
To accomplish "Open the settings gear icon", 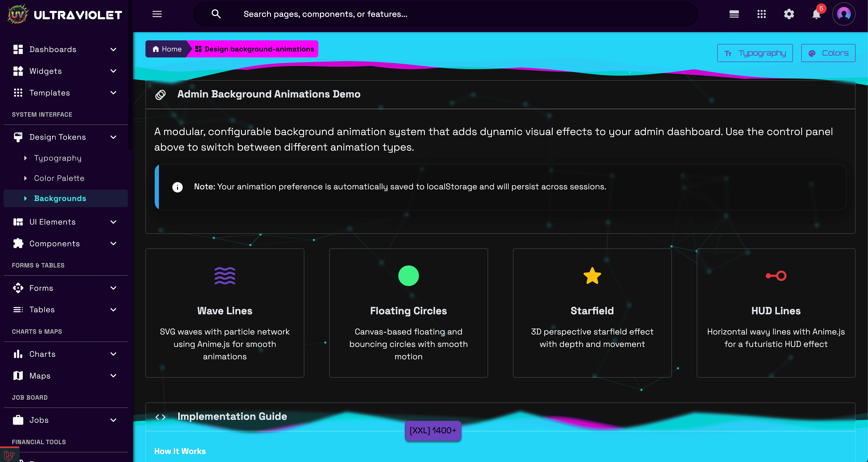I will click(x=789, y=14).
